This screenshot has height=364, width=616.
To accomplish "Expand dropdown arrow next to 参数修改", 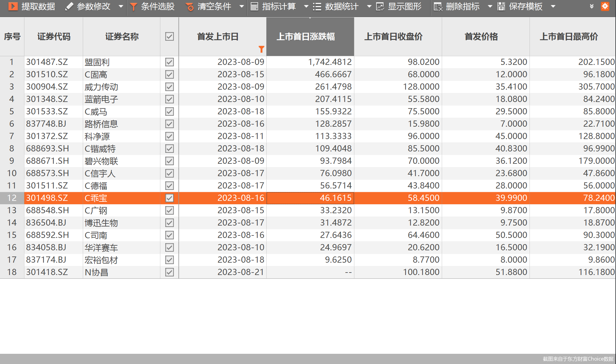I will [121, 6].
